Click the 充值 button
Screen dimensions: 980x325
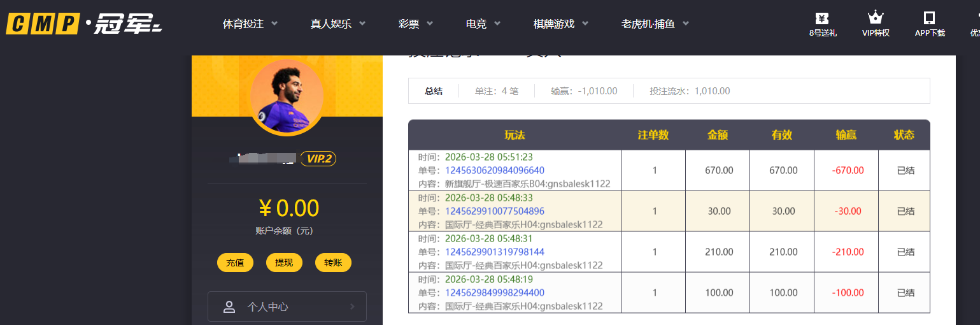(x=235, y=263)
